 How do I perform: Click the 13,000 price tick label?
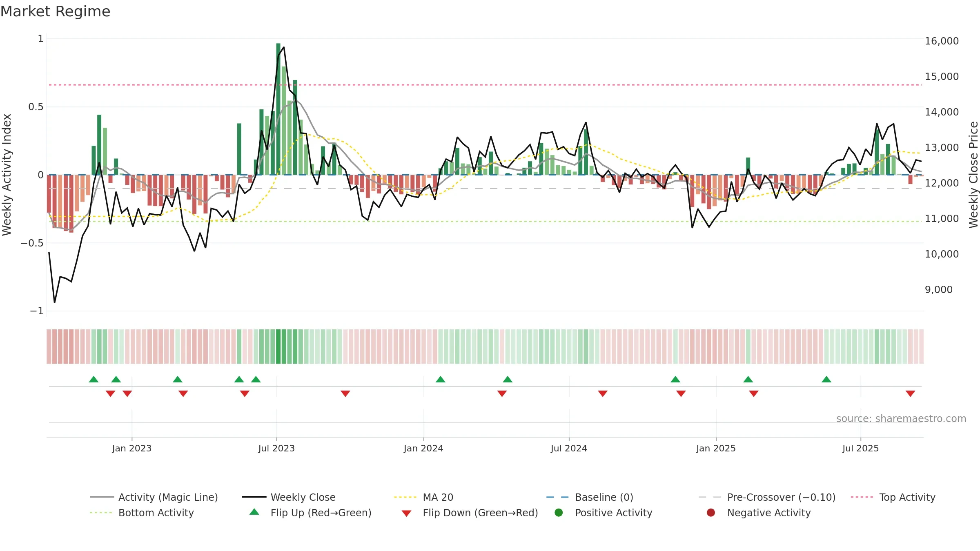point(942,147)
